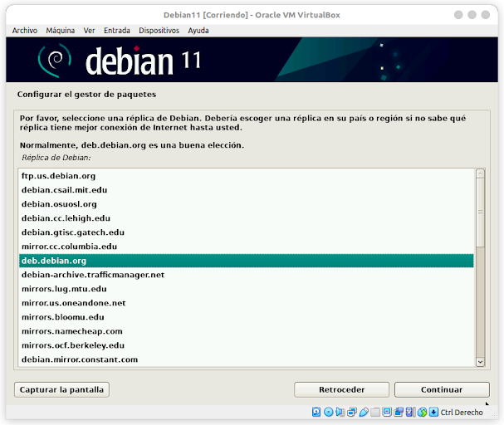
Task: Open the Ver menu
Action: point(89,31)
